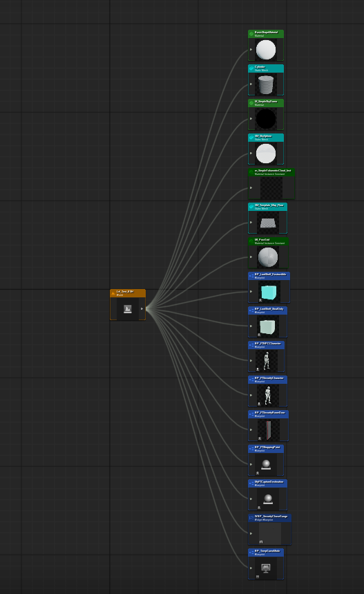The image size is (364, 594).
Task: Select the VolumetricCloud Material Instance Constant node
Action: 271,184
